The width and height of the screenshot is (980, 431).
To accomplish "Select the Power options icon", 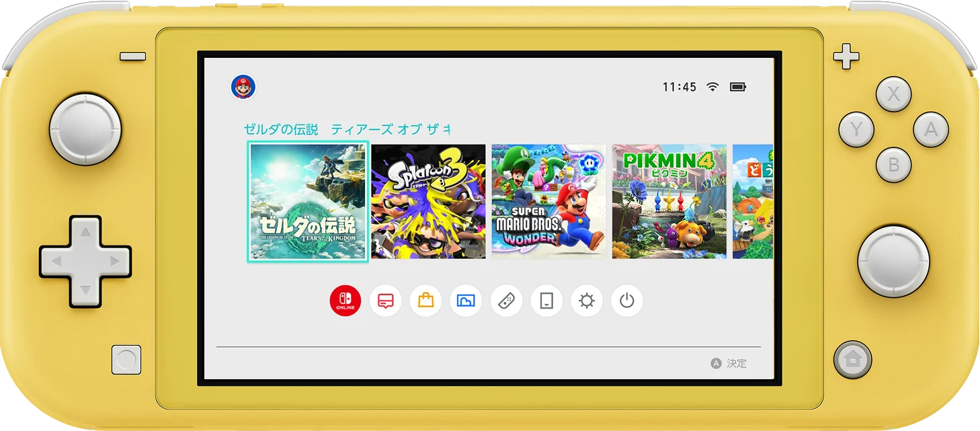I will pos(627,301).
